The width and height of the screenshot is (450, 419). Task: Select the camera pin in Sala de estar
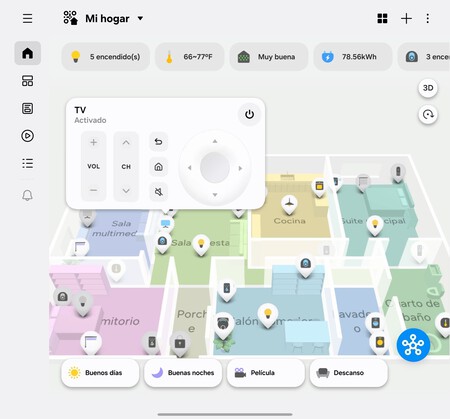click(x=162, y=241)
